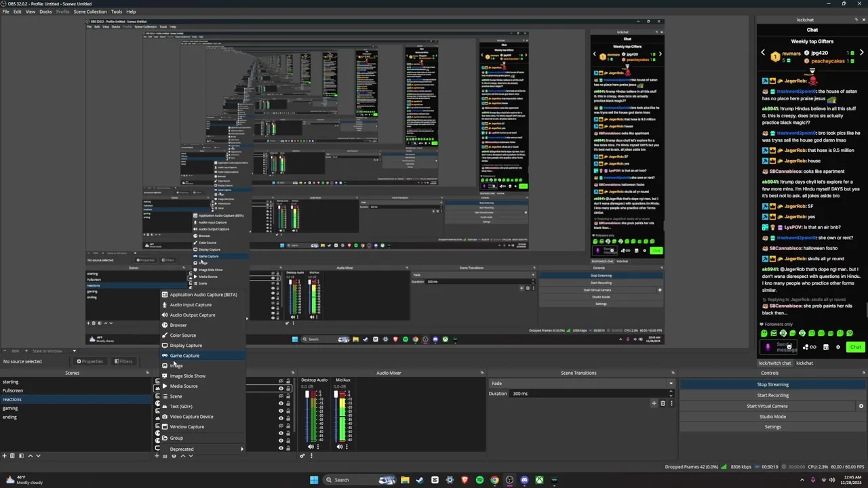This screenshot has width=868, height=488.
Task: Open the OBS icon in Windows taskbar
Action: (x=509, y=480)
